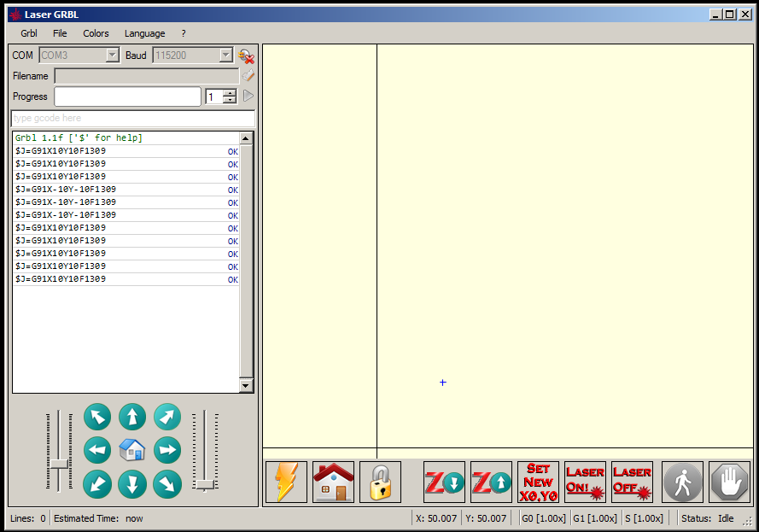759x532 pixels.
Task: Jog diagonally up-right with northeast arrow
Action: [167, 417]
